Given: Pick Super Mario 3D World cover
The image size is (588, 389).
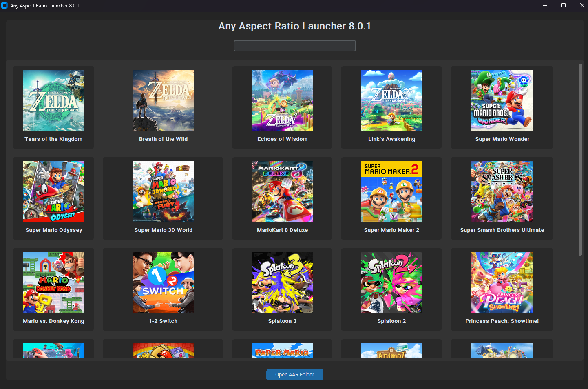Looking at the screenshot, I should [x=163, y=192].
